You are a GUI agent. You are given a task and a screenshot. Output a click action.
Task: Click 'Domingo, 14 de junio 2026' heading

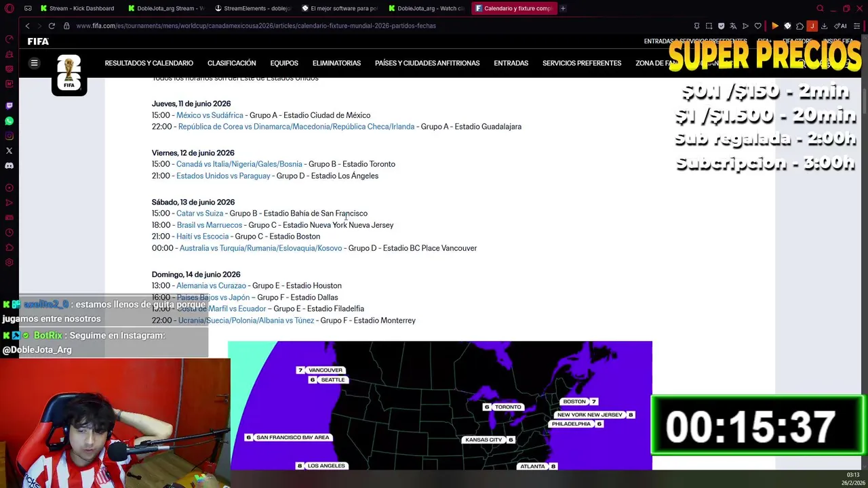(196, 274)
